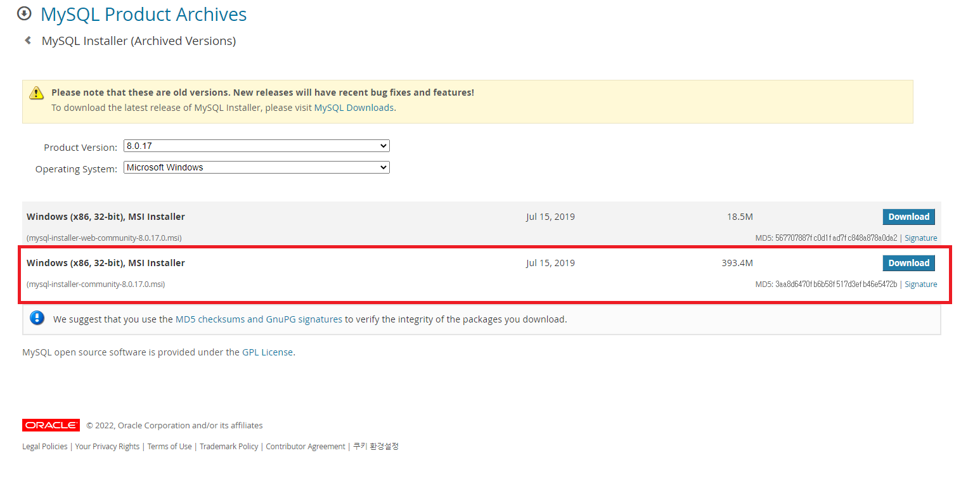Open Signature link for web-community installer
Viewport: 980px width, 479px height.
point(920,238)
